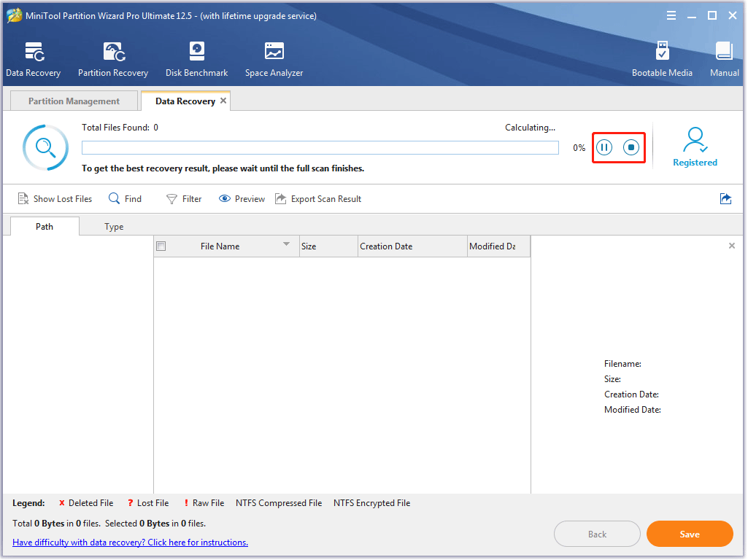748x560 pixels.
Task: Open the Space Analyzer tool
Action: (274, 60)
